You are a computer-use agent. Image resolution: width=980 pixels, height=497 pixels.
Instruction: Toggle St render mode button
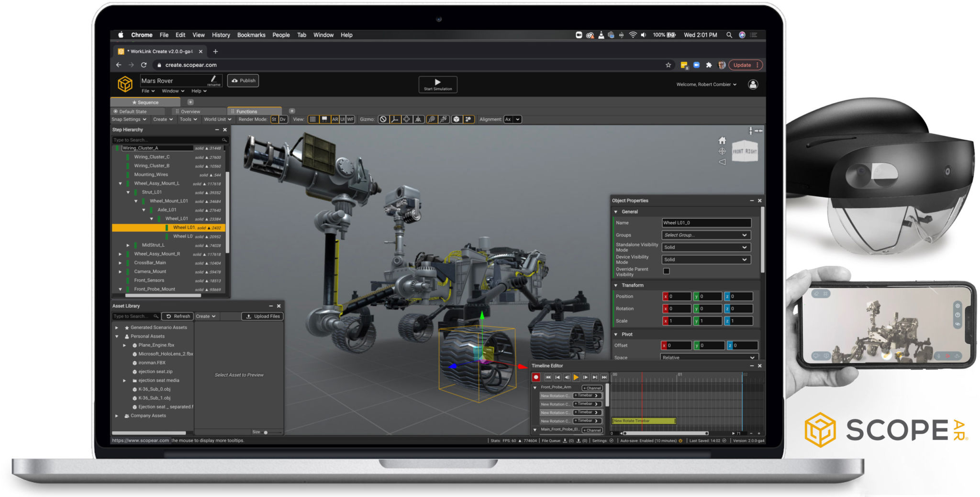(274, 119)
